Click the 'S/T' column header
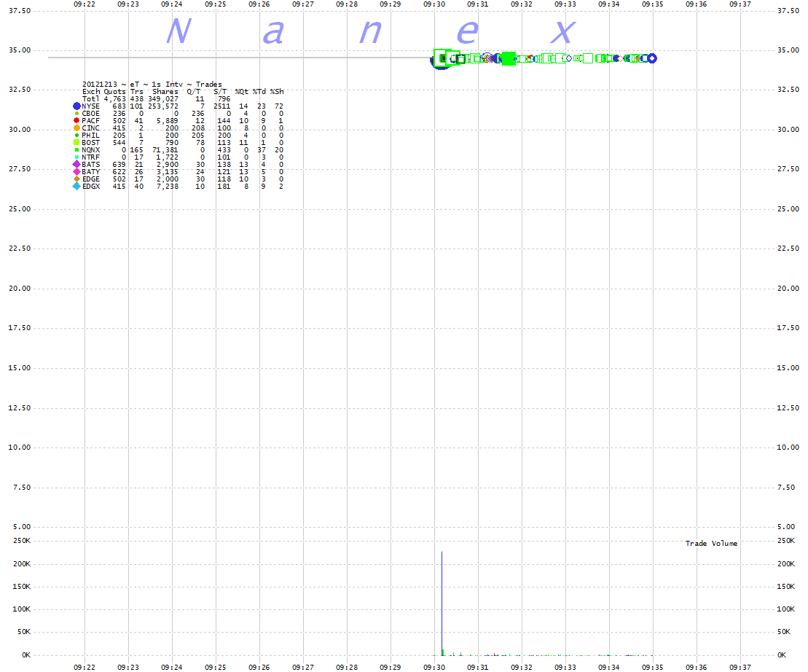Image resolution: width=808 pixels, height=672 pixels. 220,91
